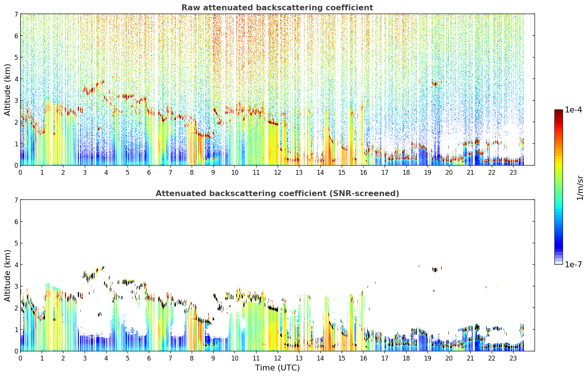
Task: Click the 4 km tick on the bottom plot
Action: [x=16, y=265]
